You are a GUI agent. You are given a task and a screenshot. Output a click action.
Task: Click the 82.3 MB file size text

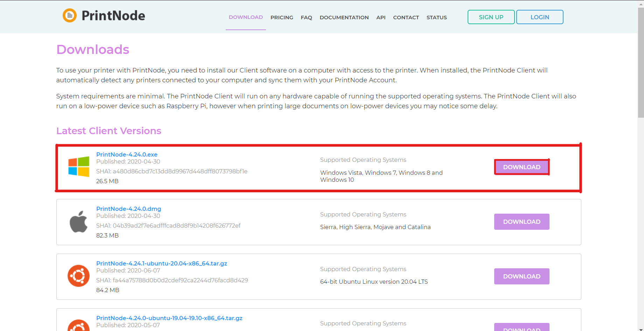coord(107,235)
